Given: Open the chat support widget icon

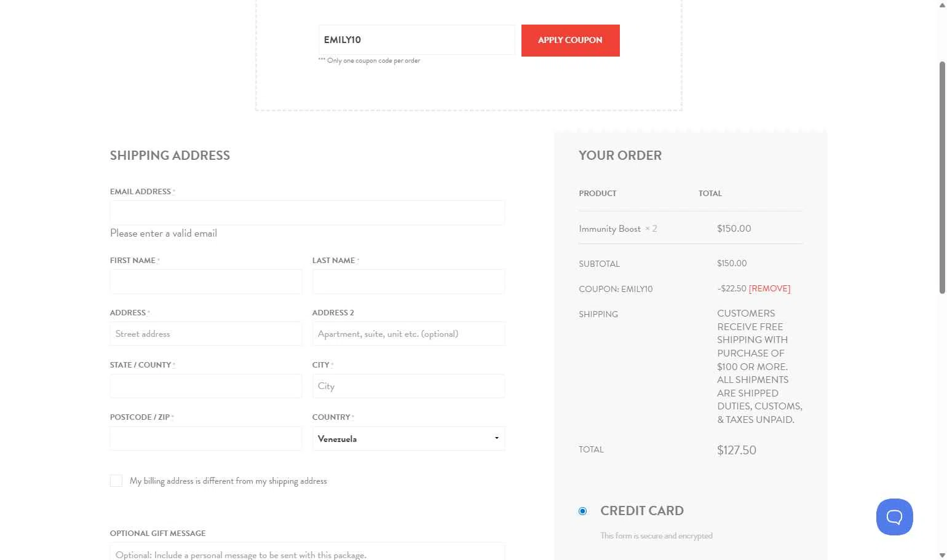Looking at the screenshot, I should 894,517.
